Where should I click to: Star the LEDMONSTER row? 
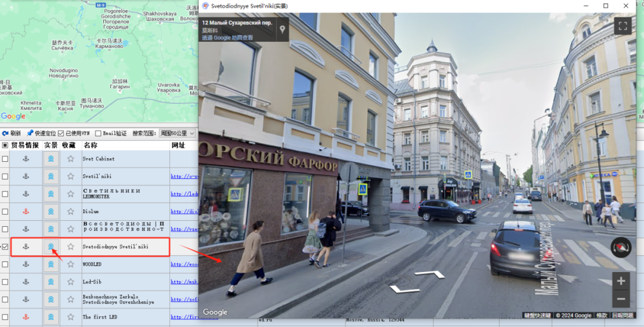[70, 194]
